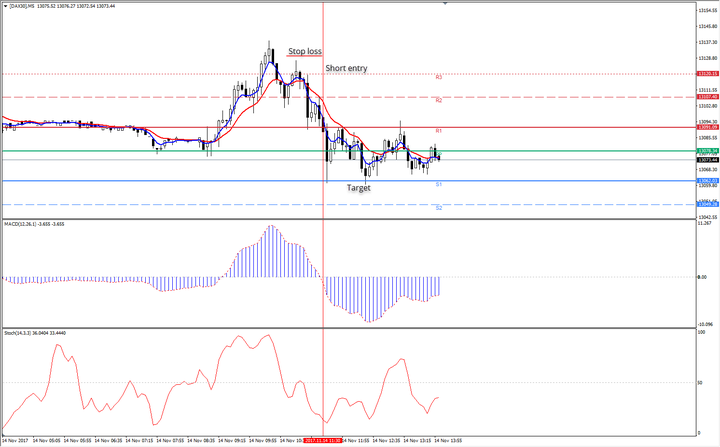The height and width of the screenshot is (447, 720).
Task: Click the blue 13062.03 price tag
Action: [707, 181]
